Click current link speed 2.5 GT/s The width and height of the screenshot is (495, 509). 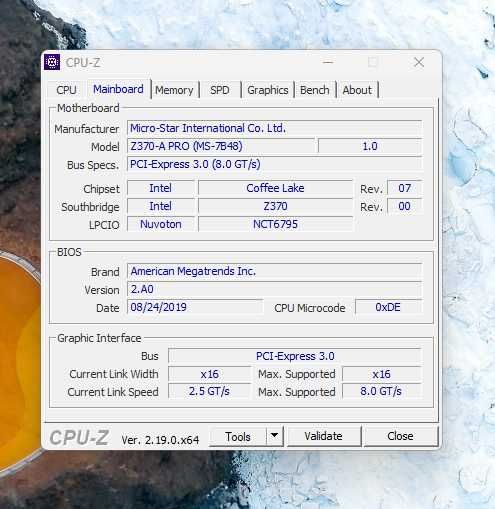210,392
